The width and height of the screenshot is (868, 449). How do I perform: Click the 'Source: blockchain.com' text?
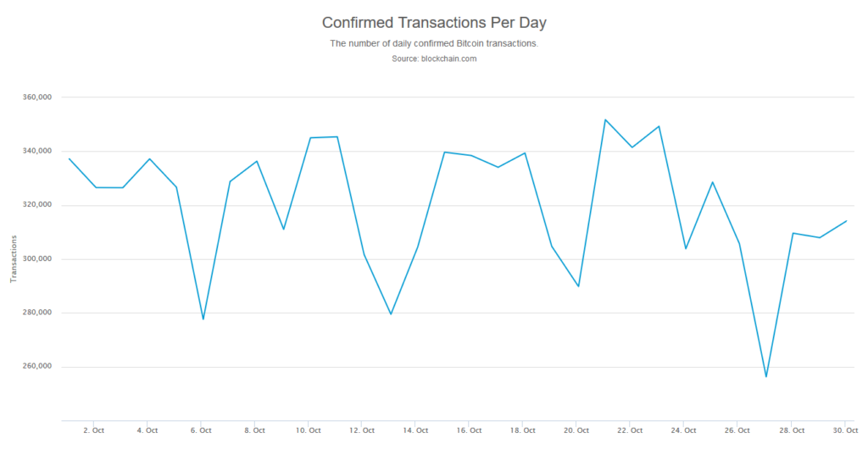(433, 58)
